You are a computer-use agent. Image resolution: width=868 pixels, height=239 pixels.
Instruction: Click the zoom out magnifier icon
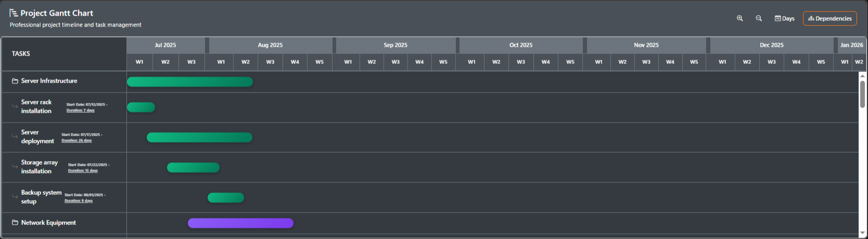click(x=759, y=18)
